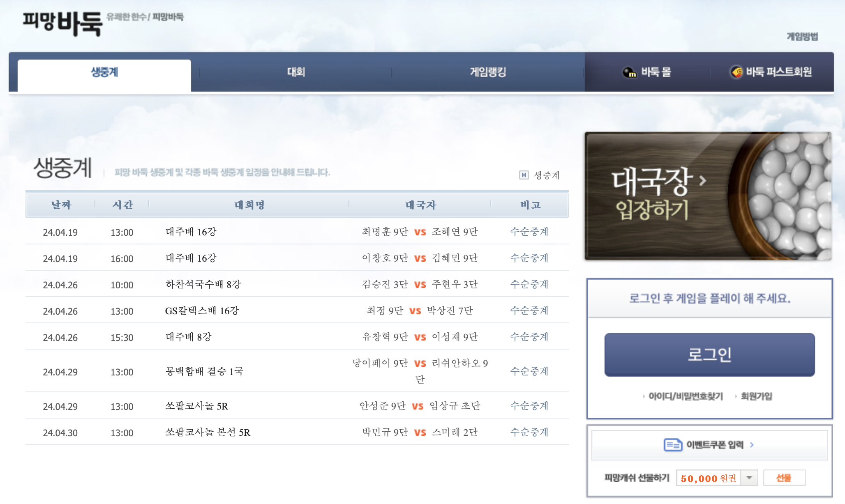The width and height of the screenshot is (845, 504).
Task: Open the 대회 tab
Action: tap(296, 72)
